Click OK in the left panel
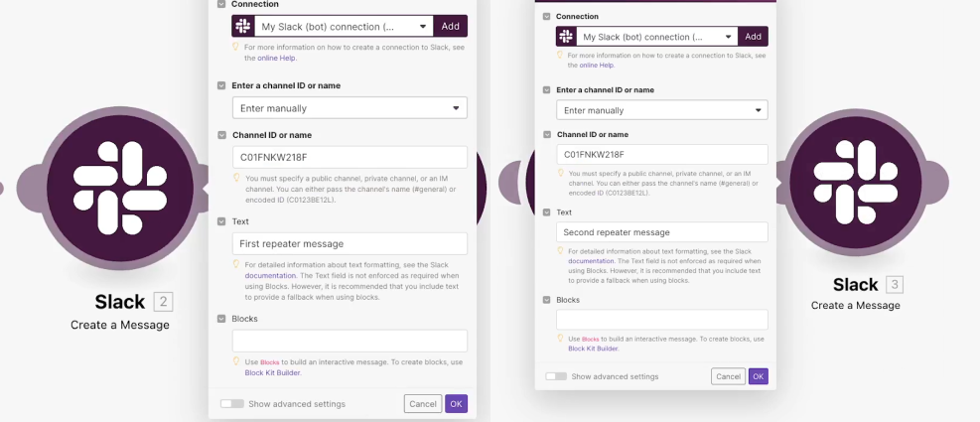 (x=457, y=404)
